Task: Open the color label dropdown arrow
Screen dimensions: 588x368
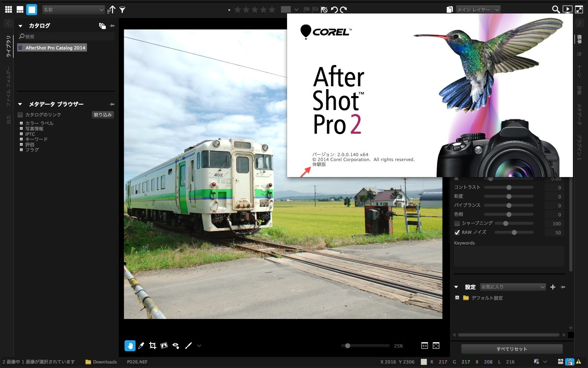Action: click(x=296, y=9)
